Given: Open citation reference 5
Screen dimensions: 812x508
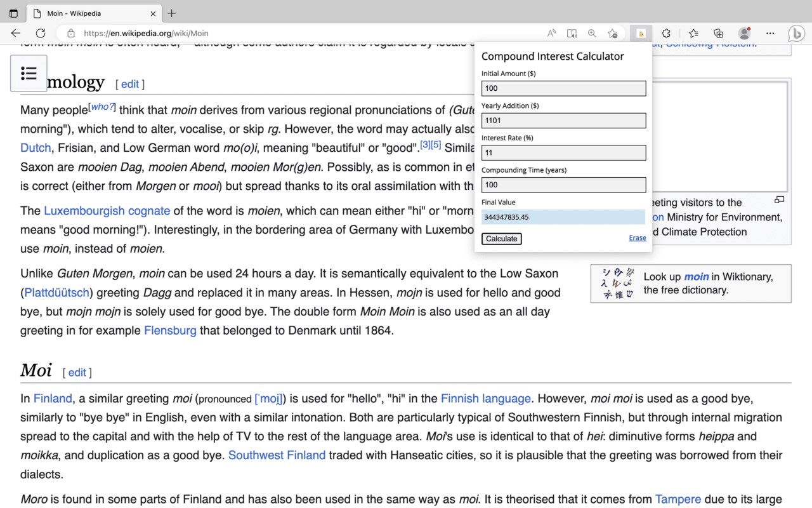Looking at the screenshot, I should point(436,145).
